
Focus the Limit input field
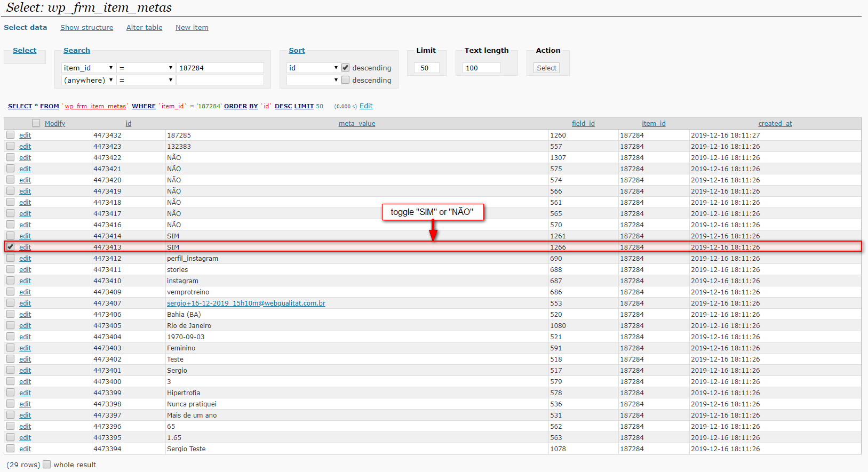tap(426, 68)
